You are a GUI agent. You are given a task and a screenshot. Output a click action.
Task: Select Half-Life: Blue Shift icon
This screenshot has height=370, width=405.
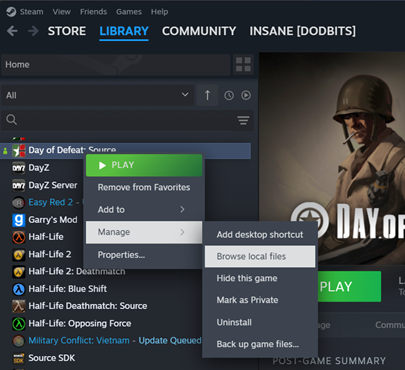[x=19, y=289]
